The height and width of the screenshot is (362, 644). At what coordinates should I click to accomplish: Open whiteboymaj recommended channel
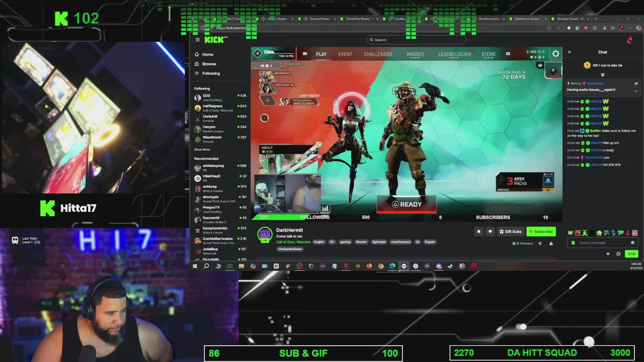[x=220, y=167]
